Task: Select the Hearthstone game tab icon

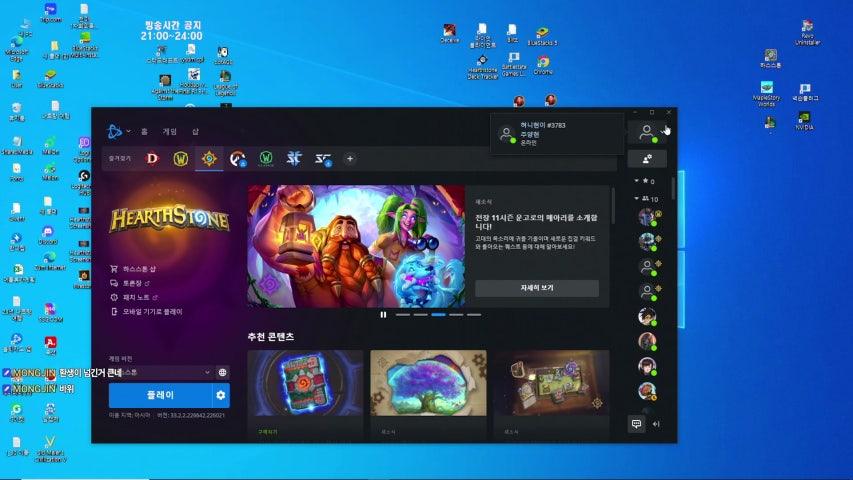Action: [209, 159]
